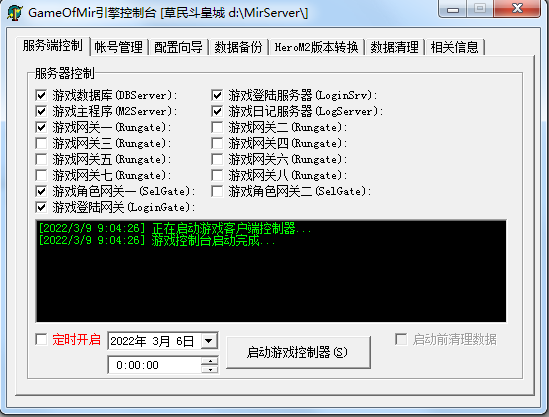
Task: Go to the 数据备份 tab
Action: 238,47
